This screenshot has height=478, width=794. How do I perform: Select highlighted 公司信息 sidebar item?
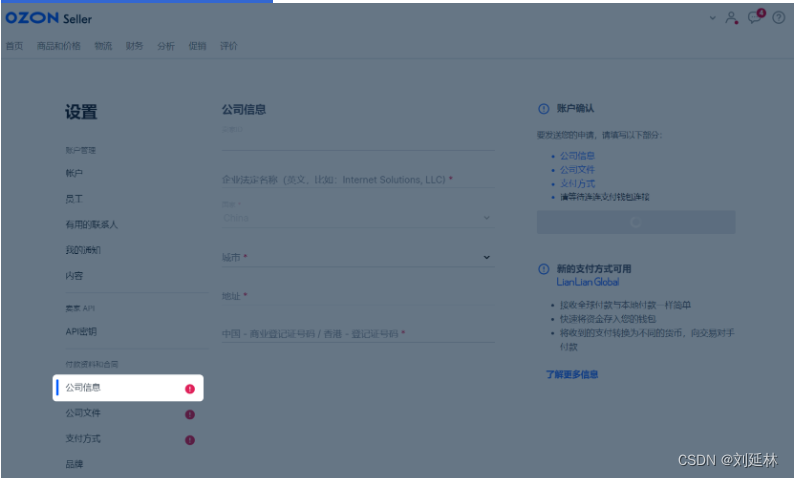tap(128, 388)
